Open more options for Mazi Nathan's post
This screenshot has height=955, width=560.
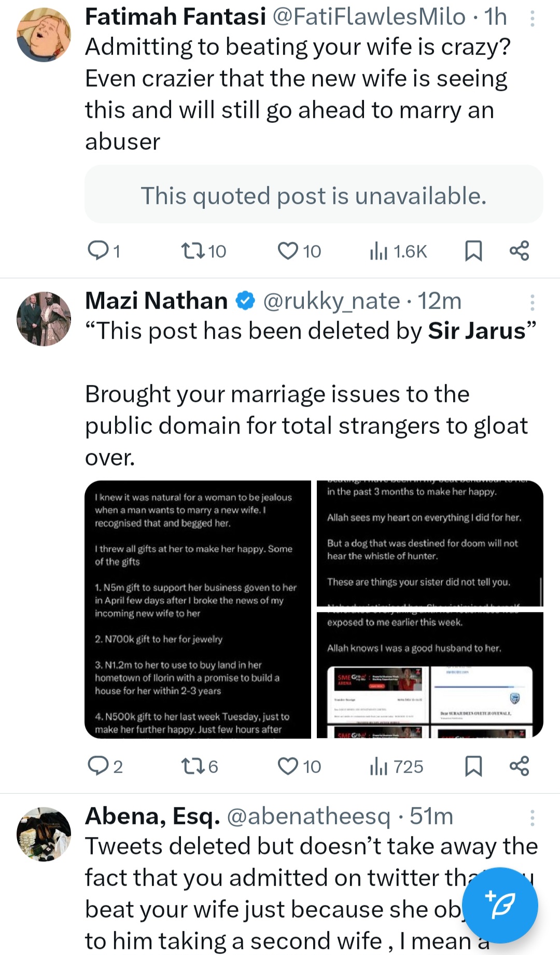point(531,302)
